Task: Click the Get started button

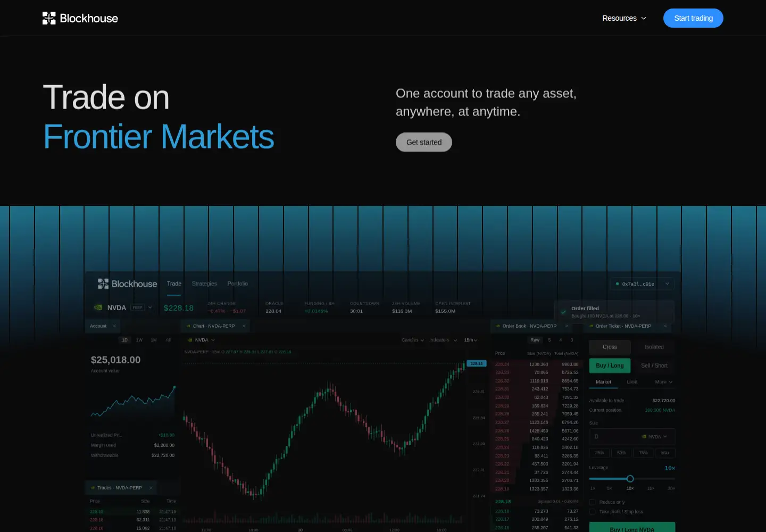Action: (x=424, y=142)
